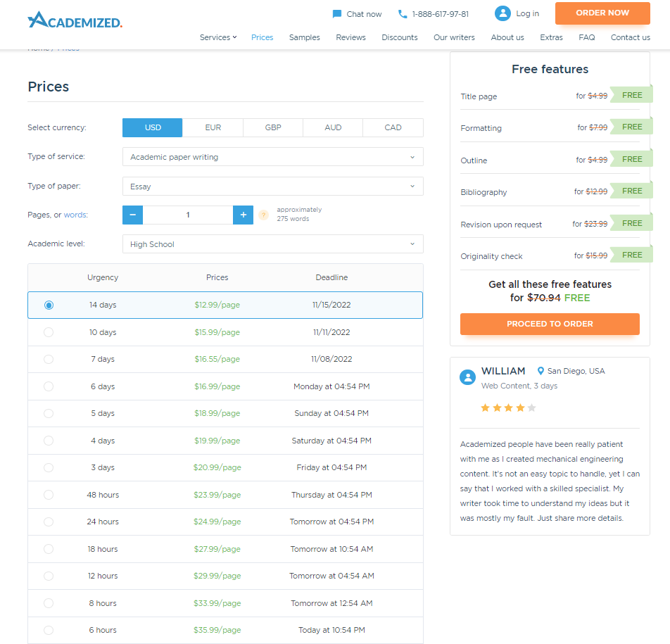Open the Reviews nav item
Screen dimensions: 670x644
350,37
